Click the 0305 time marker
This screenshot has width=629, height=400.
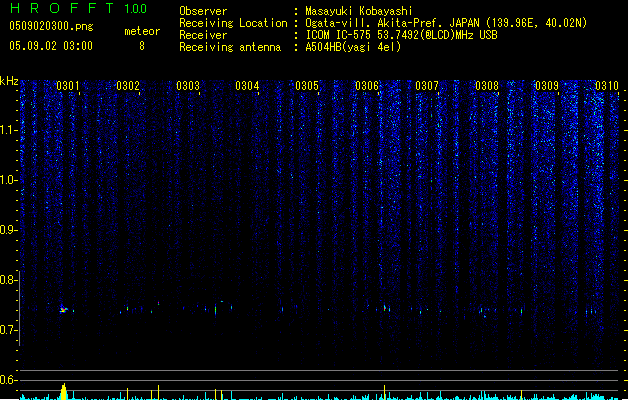coord(307,85)
